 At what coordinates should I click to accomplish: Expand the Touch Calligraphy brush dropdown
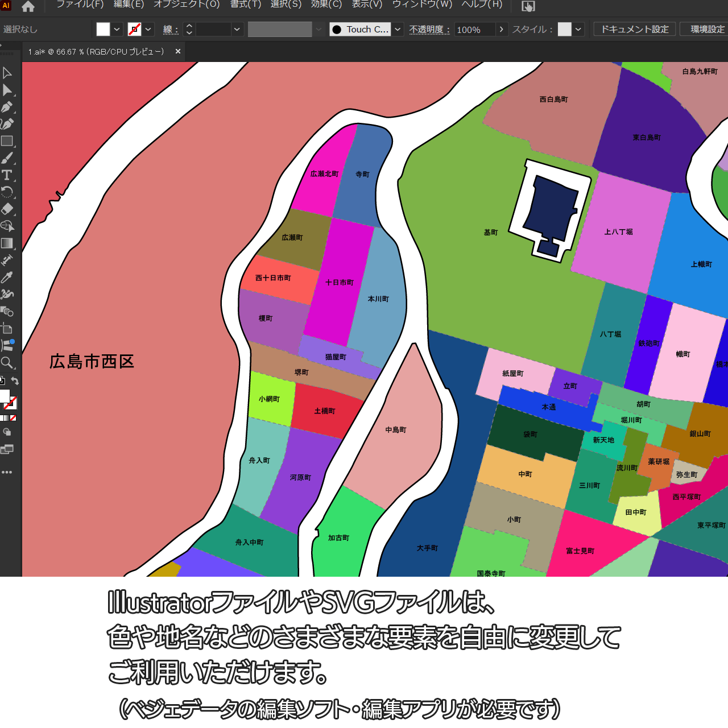tap(398, 30)
